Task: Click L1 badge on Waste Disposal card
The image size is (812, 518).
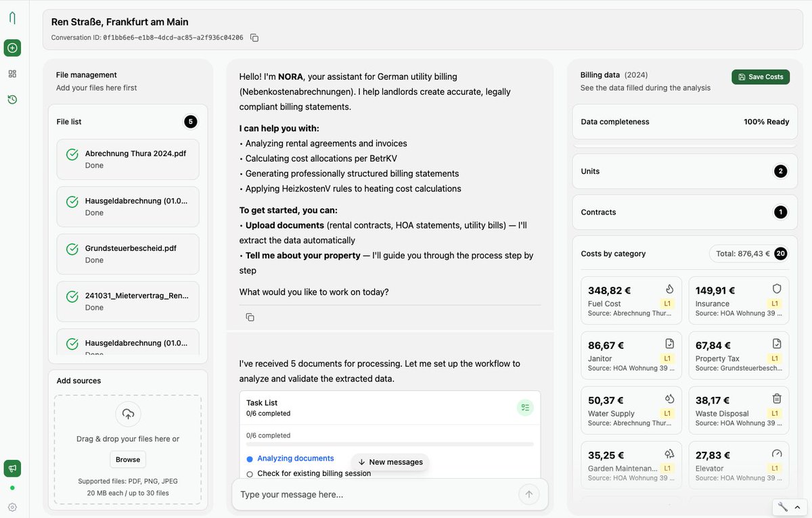Action: tap(775, 413)
